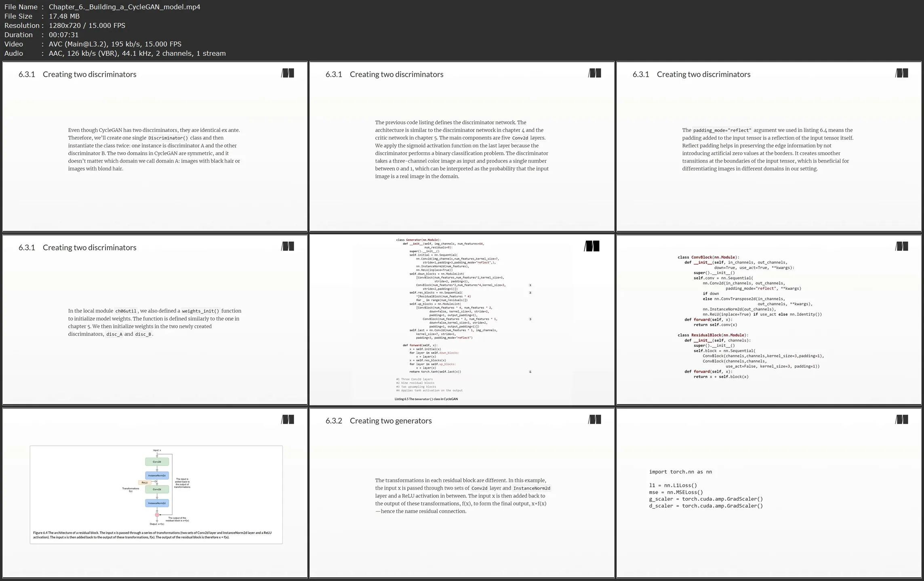
Task: Click the line 'class ConvBlock(nn.Module):'
Action: tap(708, 257)
